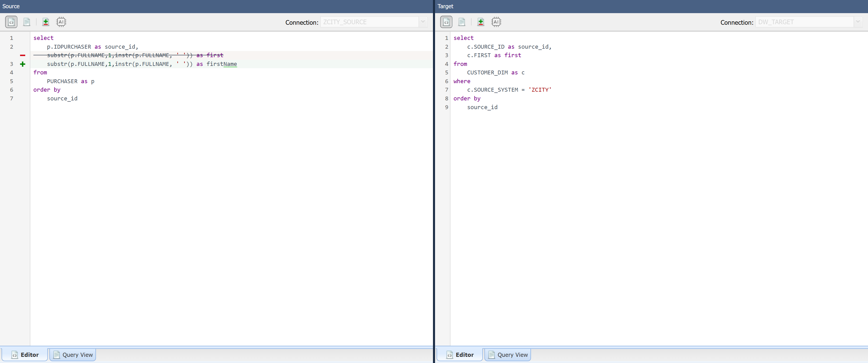Open the Target Connection dropdown arrow
This screenshot has height=363, width=868.
click(858, 22)
